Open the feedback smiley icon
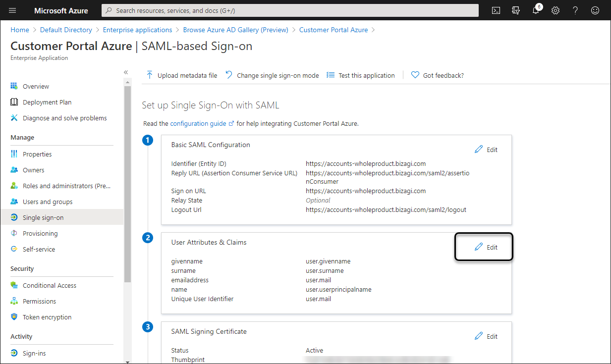The image size is (611, 364). [x=595, y=10]
